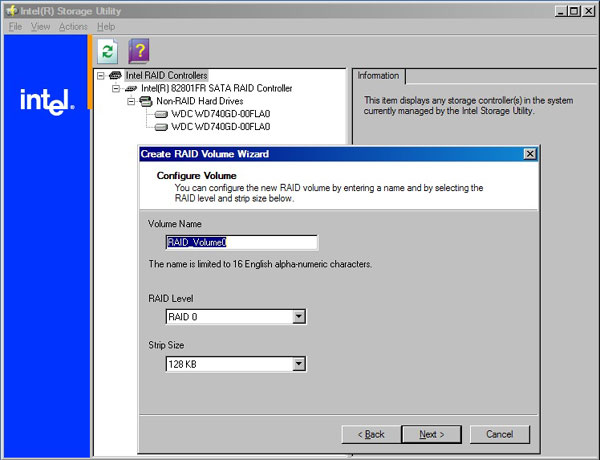The height and width of the screenshot is (460, 600).
Task: Click the green refresh toolbar icon
Action: click(108, 51)
